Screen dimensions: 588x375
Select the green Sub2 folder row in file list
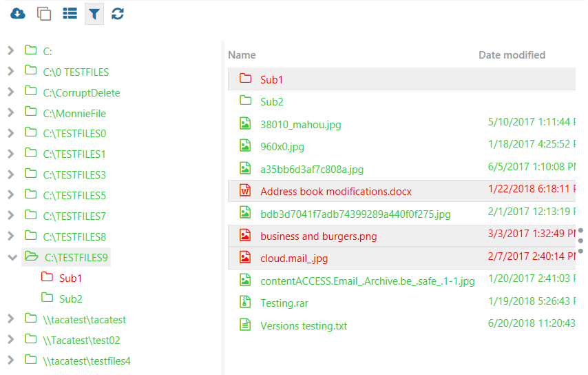point(272,102)
